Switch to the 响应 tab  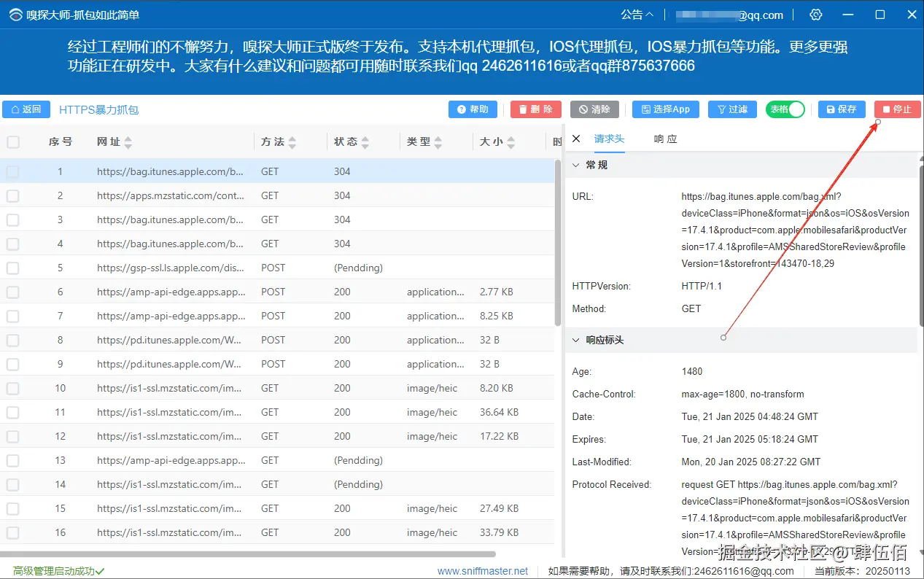665,139
